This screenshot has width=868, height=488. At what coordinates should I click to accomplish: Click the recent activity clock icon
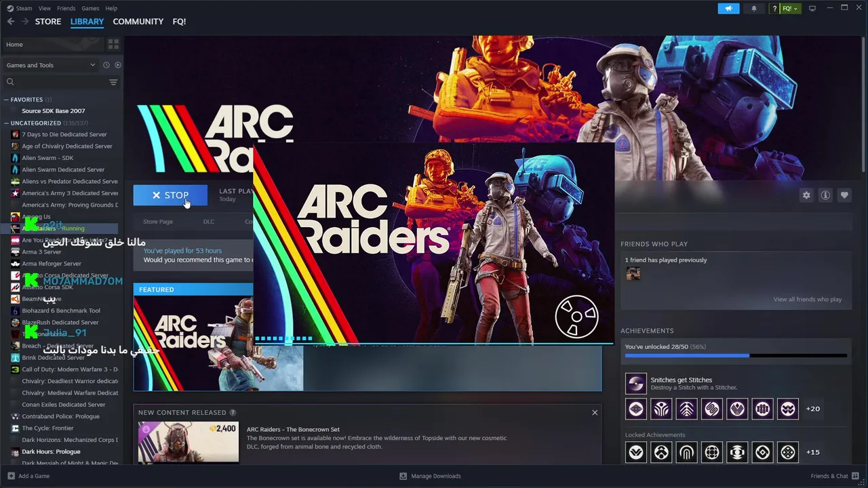(x=106, y=65)
